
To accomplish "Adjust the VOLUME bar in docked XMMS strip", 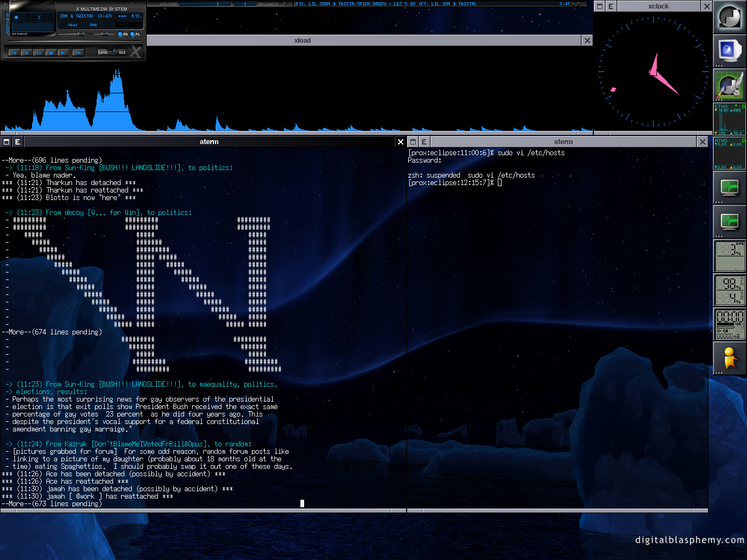I will point(205,4).
